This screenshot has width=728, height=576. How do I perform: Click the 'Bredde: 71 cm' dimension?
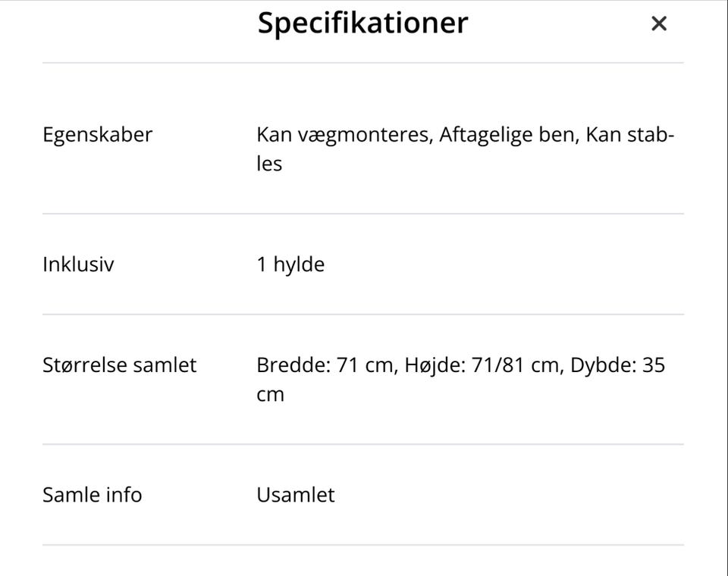325,365
